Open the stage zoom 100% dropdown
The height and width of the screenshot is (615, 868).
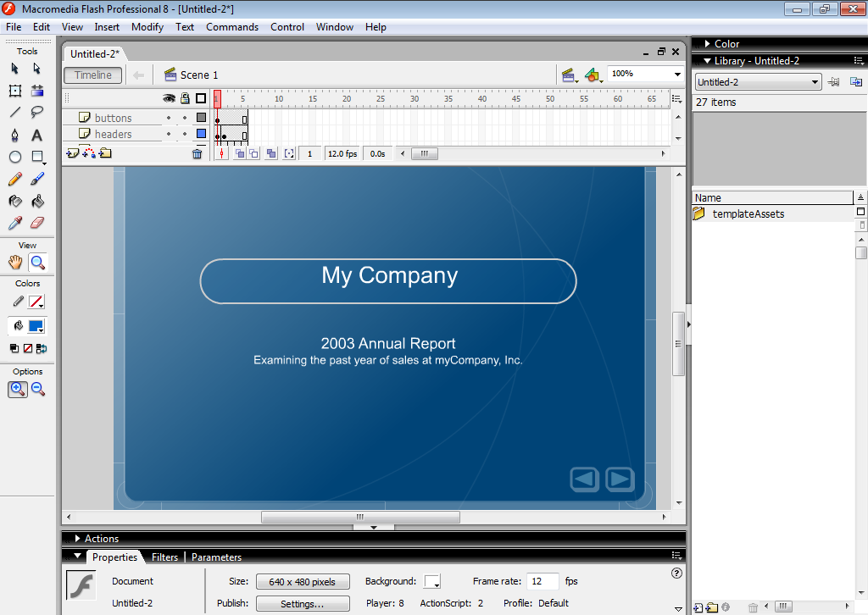pos(677,74)
